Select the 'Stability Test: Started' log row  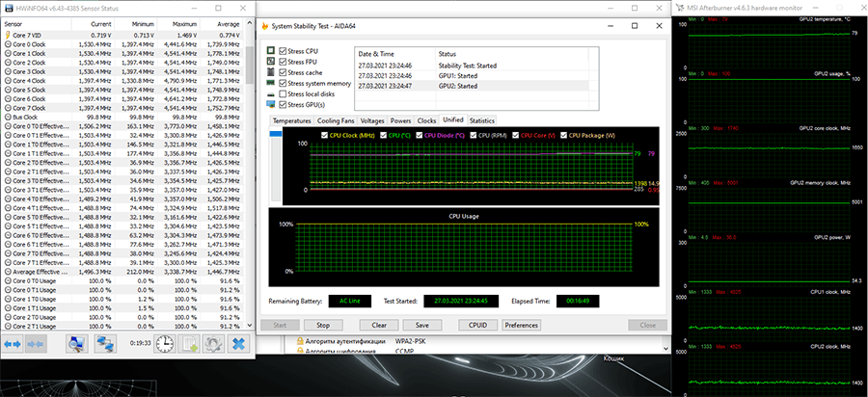click(x=471, y=66)
